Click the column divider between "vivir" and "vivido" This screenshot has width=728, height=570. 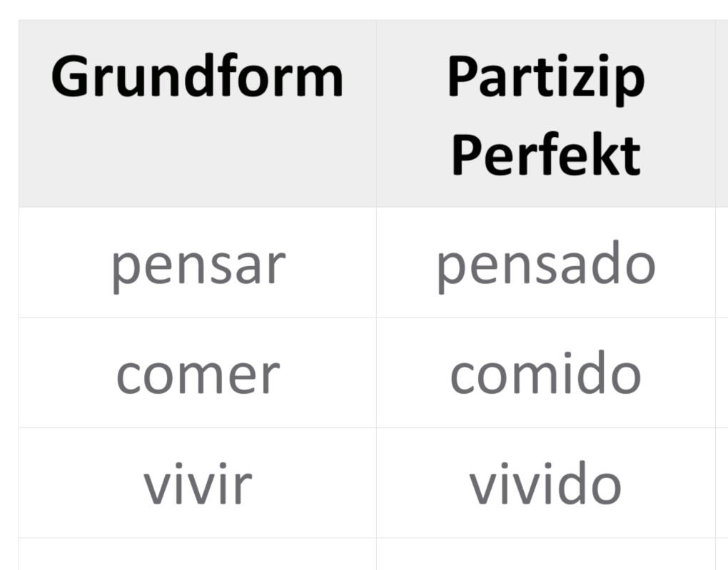coord(376,484)
